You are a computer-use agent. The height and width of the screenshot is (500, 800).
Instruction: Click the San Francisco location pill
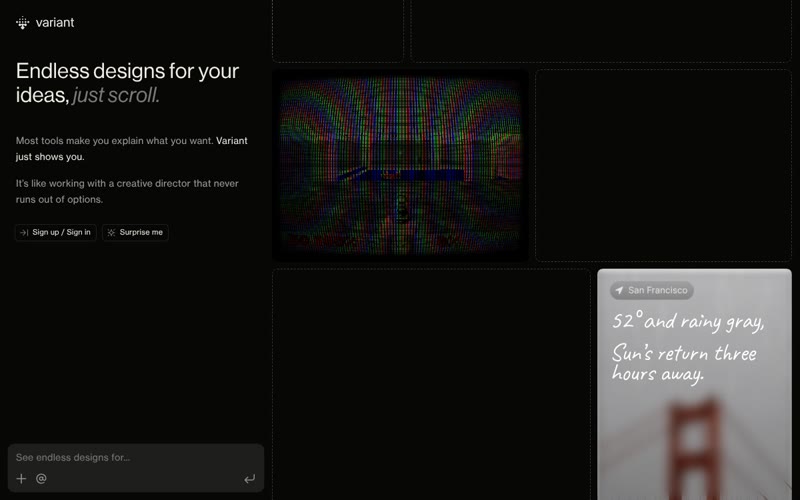coord(652,290)
